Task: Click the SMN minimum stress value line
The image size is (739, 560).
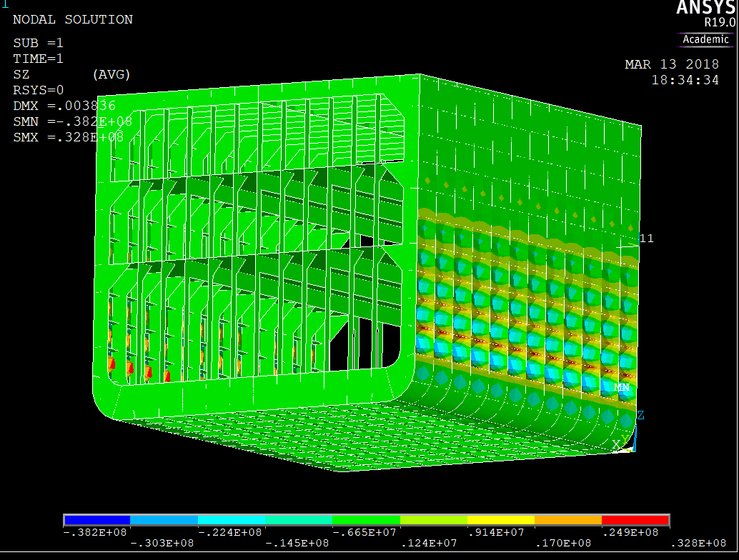Action: click(72, 121)
